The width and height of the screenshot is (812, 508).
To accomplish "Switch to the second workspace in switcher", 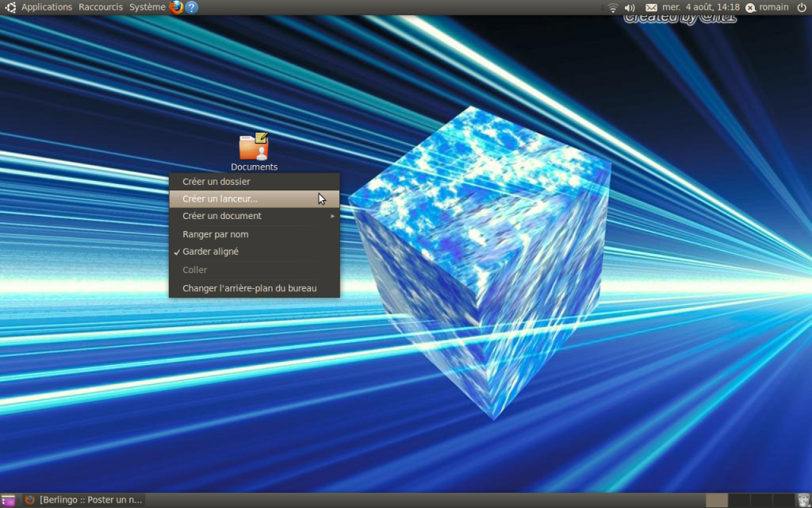I will (738, 500).
